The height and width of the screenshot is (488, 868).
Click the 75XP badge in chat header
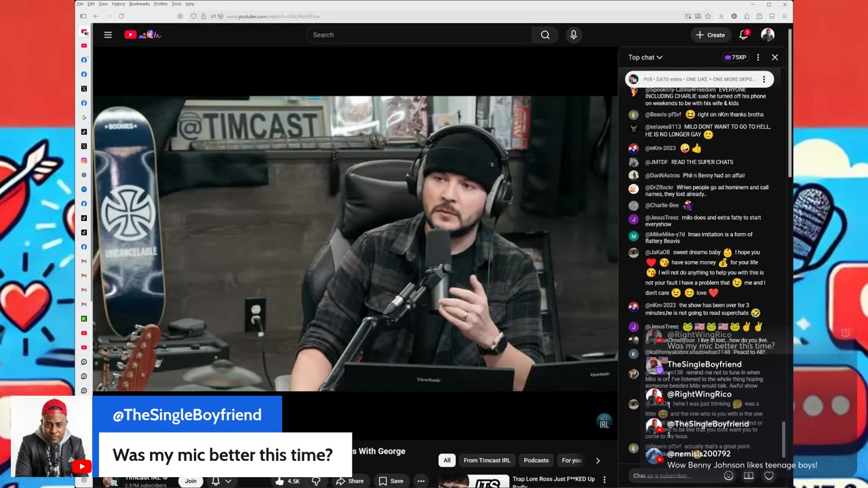pos(735,58)
